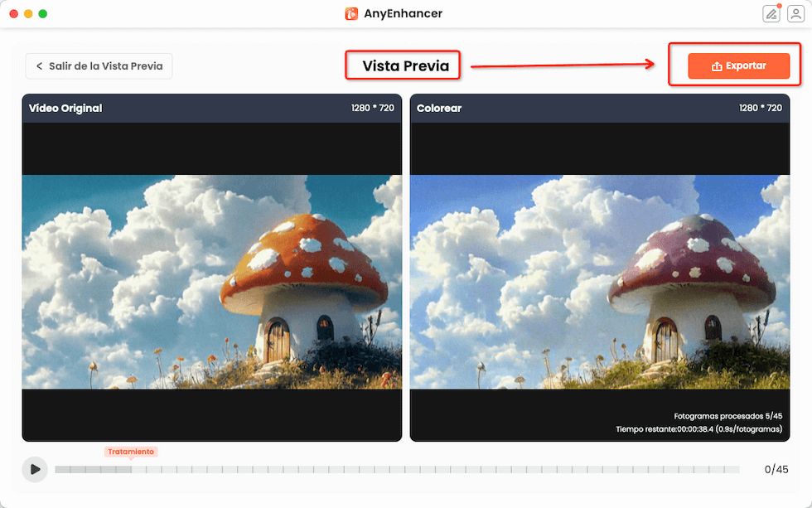
Task: Minimize the window using yellow button
Action: tap(28, 13)
